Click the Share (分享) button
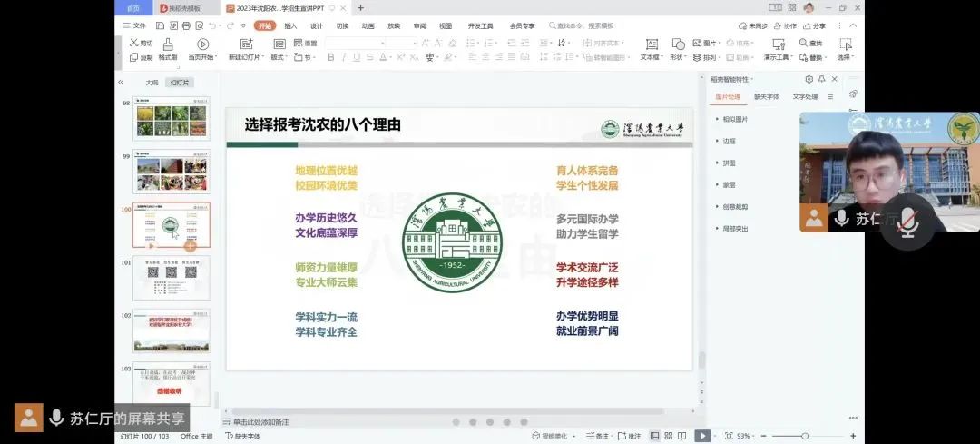The width and height of the screenshot is (980, 444). (814, 25)
